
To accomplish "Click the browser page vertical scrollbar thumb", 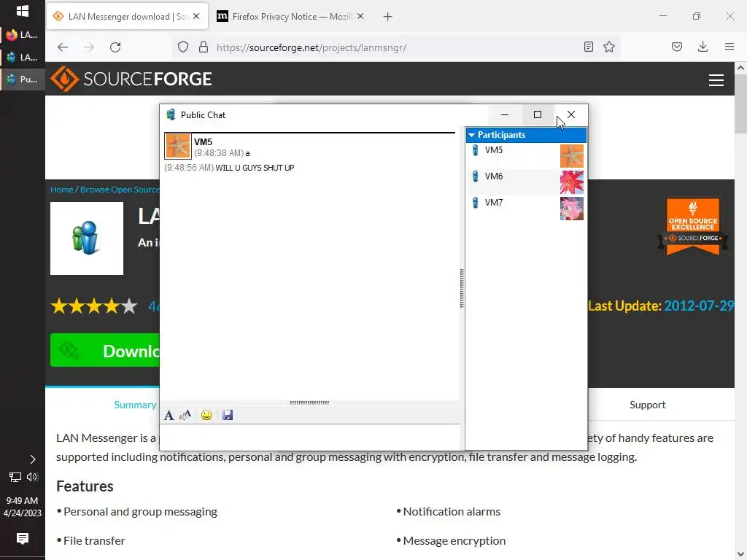I will (740, 104).
